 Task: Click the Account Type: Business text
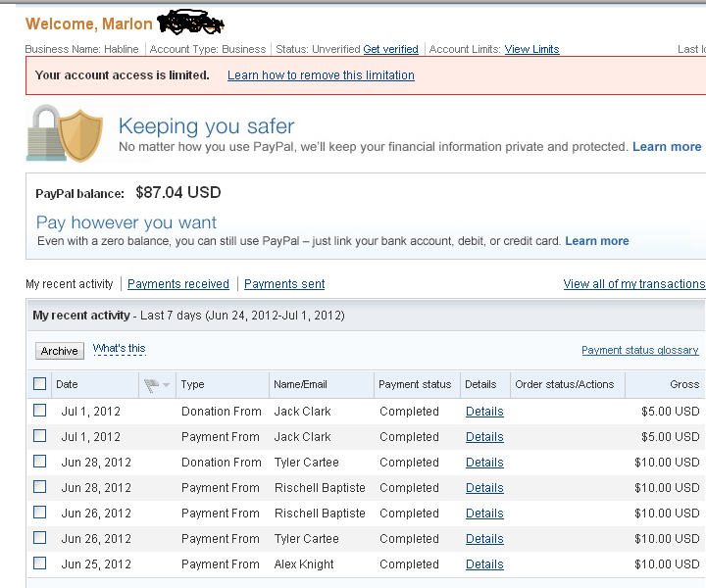(x=208, y=49)
